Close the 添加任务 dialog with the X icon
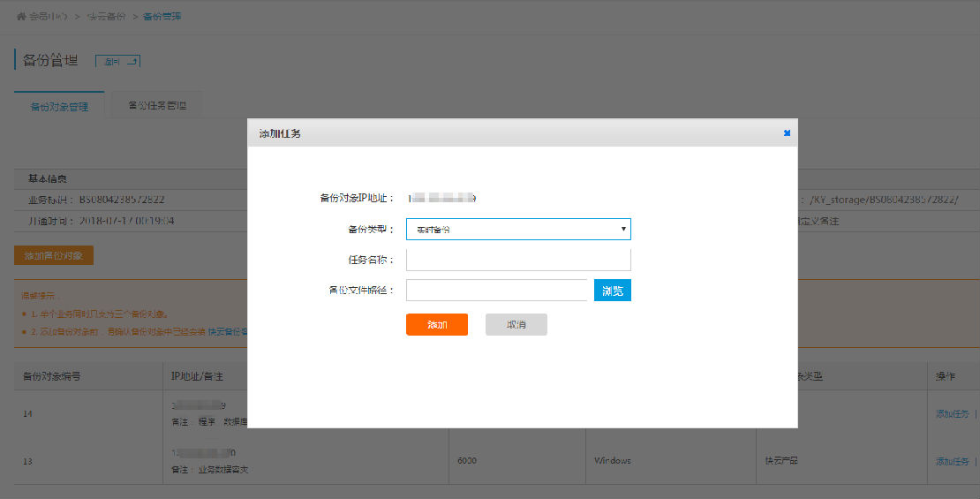 [x=787, y=133]
